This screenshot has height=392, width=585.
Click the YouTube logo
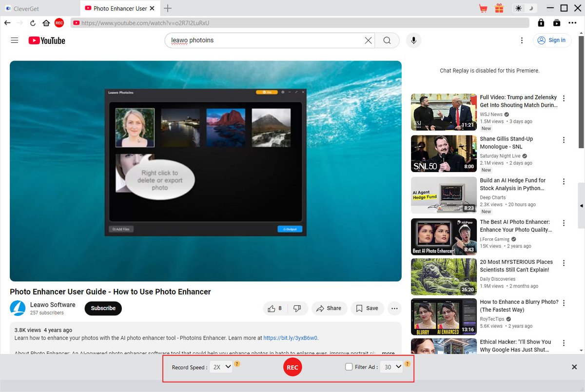point(46,40)
